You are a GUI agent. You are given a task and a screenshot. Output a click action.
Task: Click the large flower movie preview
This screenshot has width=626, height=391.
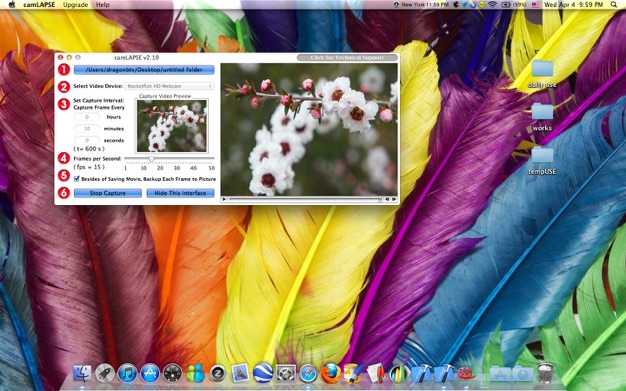point(309,129)
